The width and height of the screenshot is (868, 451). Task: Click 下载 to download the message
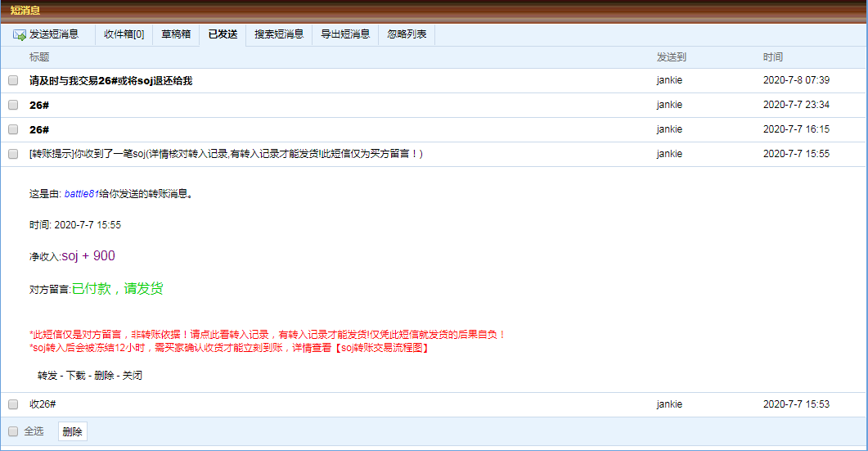pos(76,376)
